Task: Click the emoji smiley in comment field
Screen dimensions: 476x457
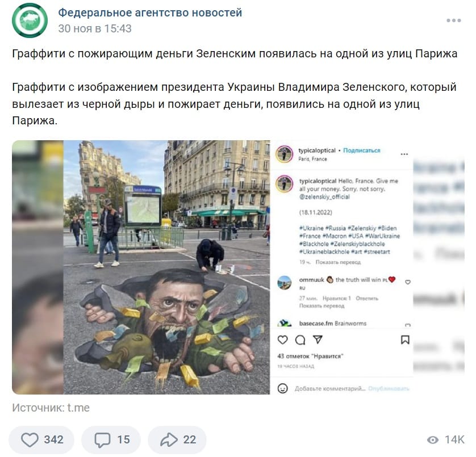Action: pos(282,388)
